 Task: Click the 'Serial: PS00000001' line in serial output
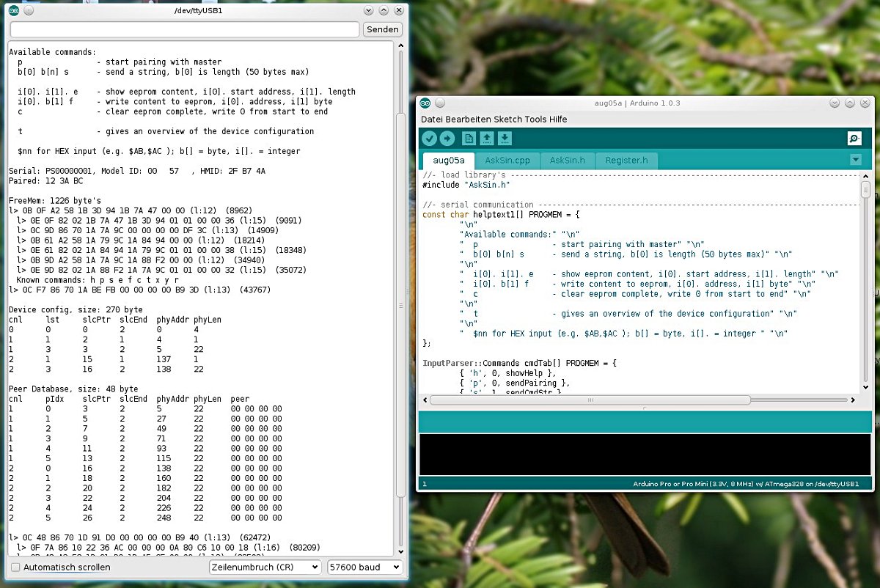[137, 171]
